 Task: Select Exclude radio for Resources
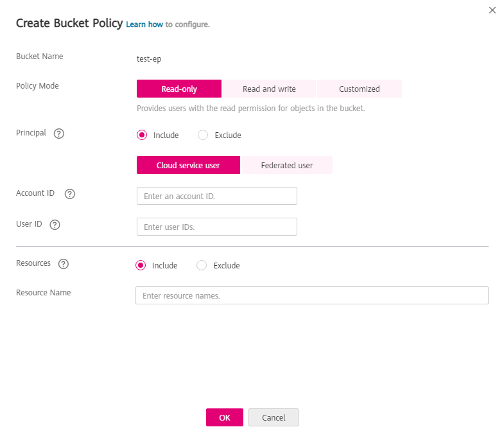[x=202, y=265]
